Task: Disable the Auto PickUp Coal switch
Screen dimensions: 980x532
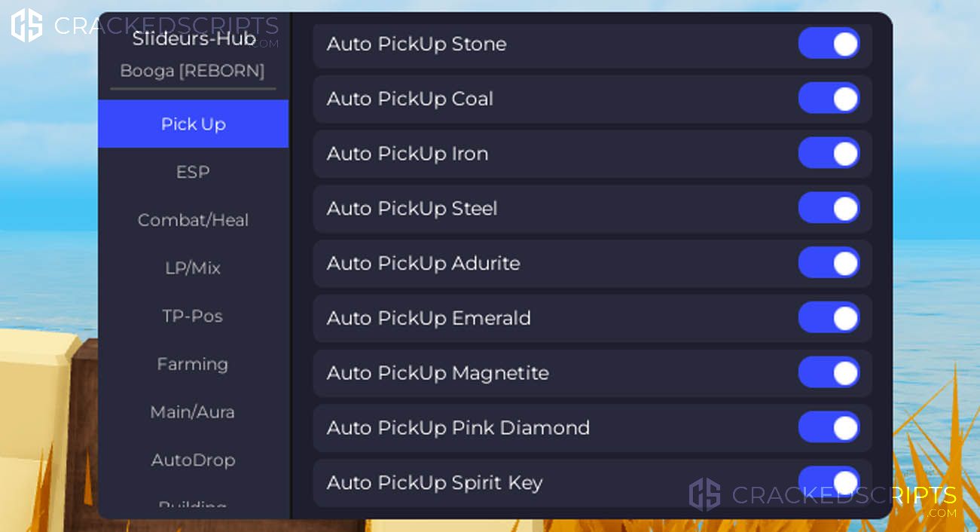Action: pos(829,99)
